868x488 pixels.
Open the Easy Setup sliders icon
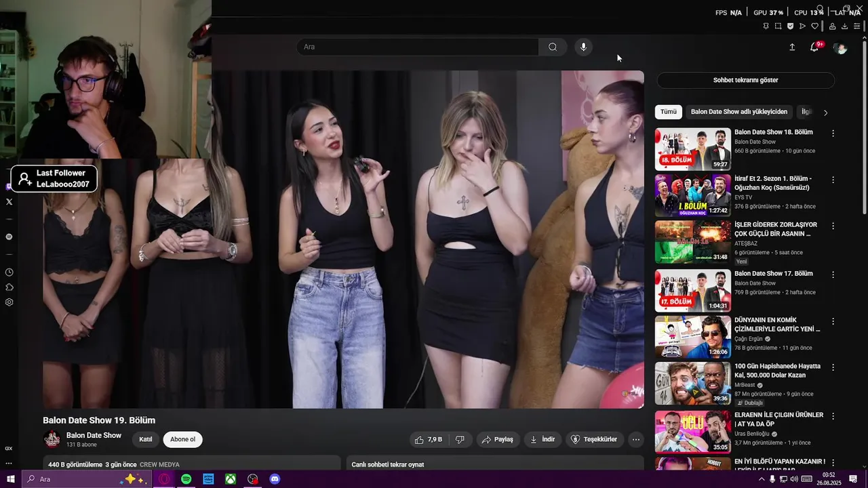point(857,26)
